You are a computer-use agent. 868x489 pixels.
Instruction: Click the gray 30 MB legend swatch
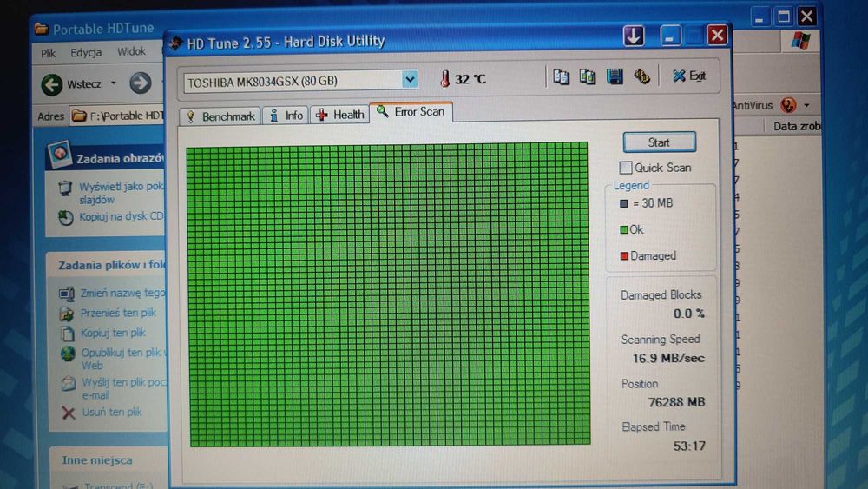pyautogui.click(x=624, y=203)
